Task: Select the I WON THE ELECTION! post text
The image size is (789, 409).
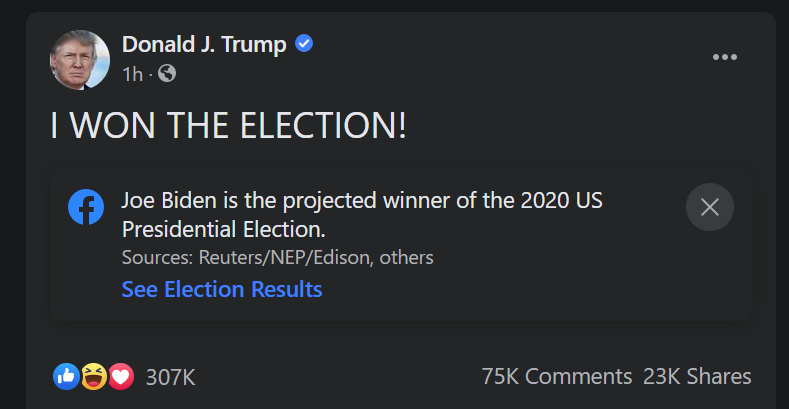Action: click(228, 125)
